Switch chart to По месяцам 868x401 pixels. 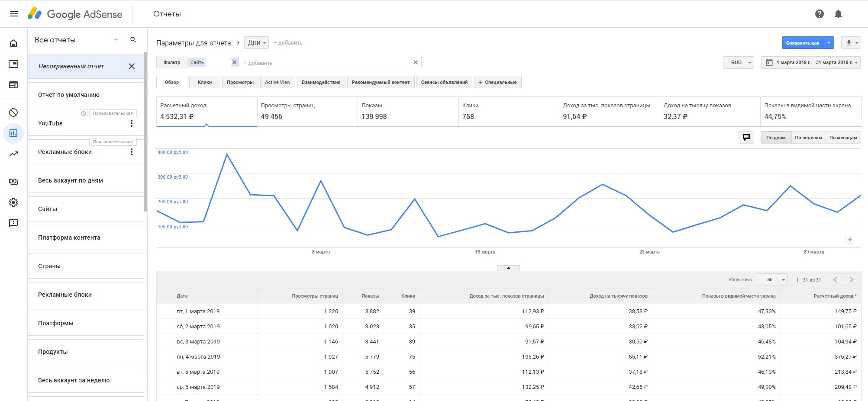click(843, 138)
